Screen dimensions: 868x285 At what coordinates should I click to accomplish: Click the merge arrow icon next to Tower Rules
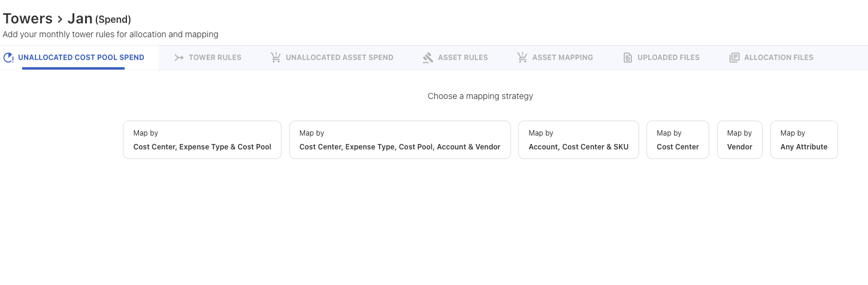pos(179,58)
